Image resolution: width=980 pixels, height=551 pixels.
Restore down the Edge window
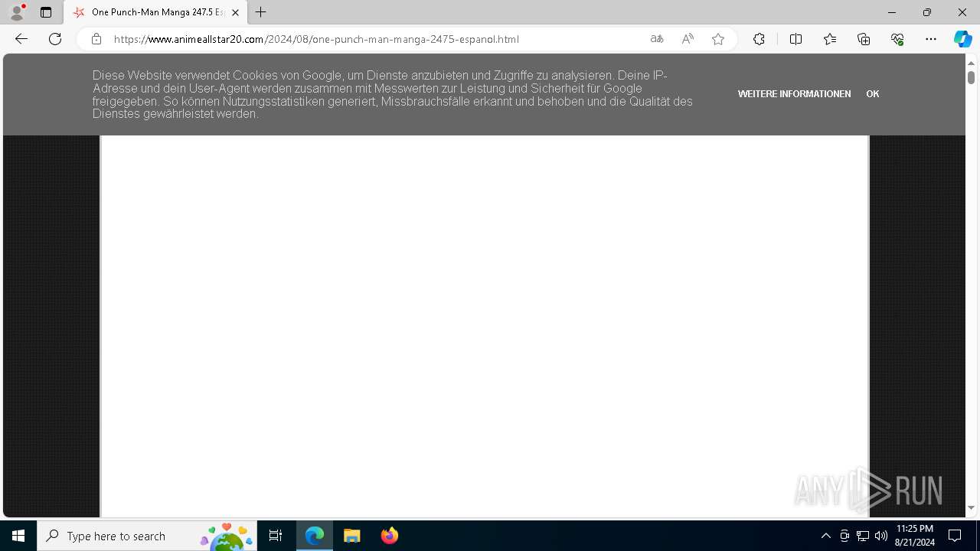[x=927, y=12]
